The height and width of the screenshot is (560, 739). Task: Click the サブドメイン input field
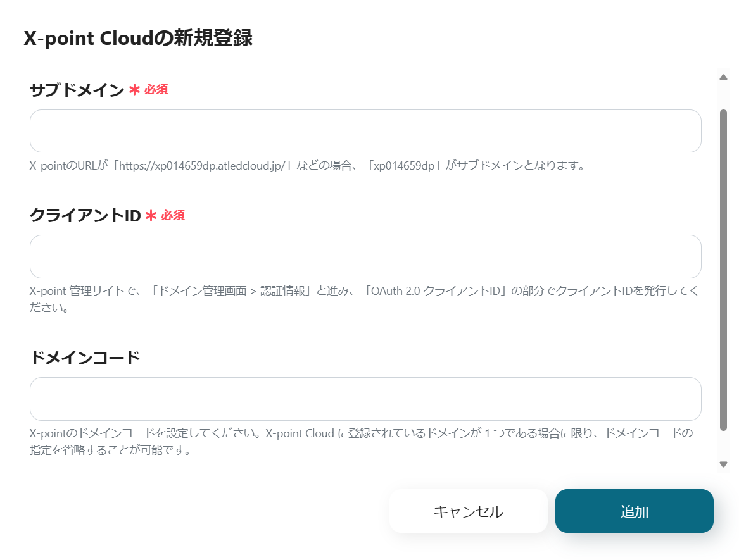click(x=365, y=131)
